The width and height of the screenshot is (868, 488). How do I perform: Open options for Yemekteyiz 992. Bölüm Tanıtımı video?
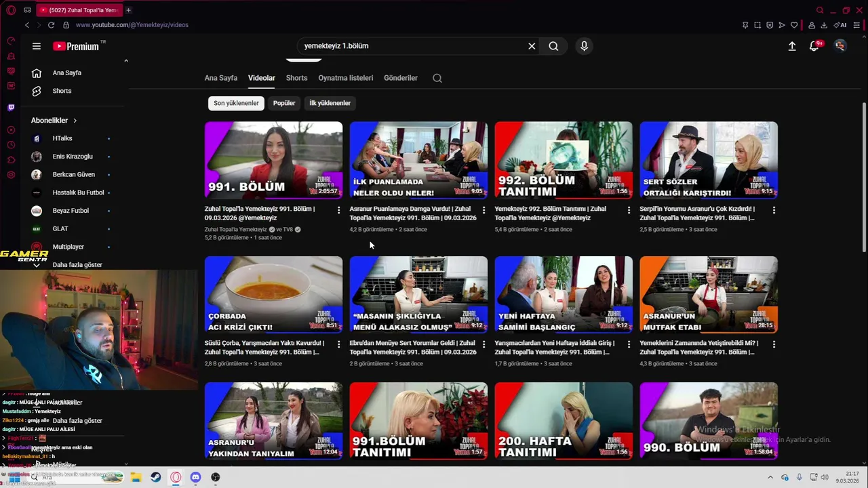coord(629,210)
